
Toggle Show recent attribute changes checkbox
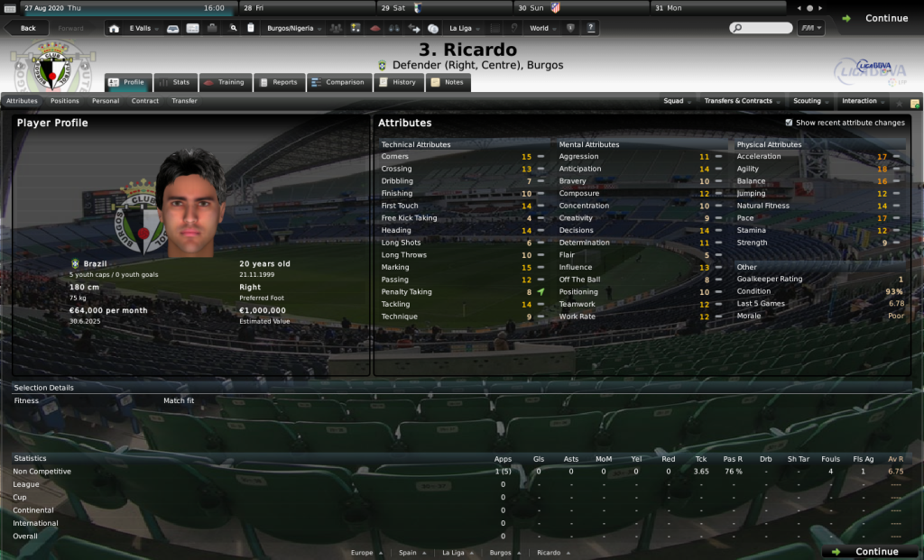pyautogui.click(x=789, y=123)
